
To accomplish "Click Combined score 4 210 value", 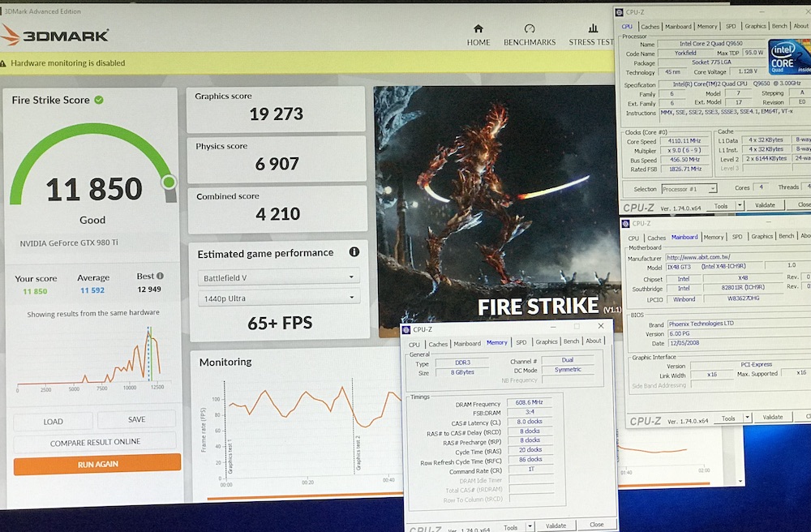I will coord(277,213).
